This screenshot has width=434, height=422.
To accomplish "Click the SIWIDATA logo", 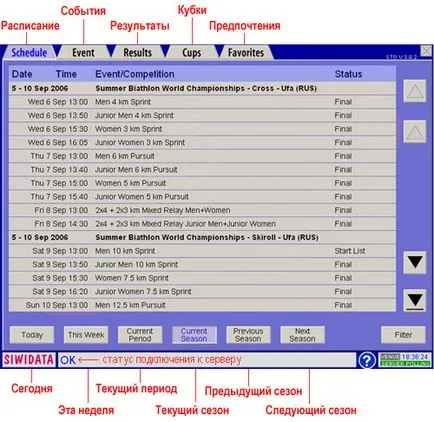I will click(29, 360).
